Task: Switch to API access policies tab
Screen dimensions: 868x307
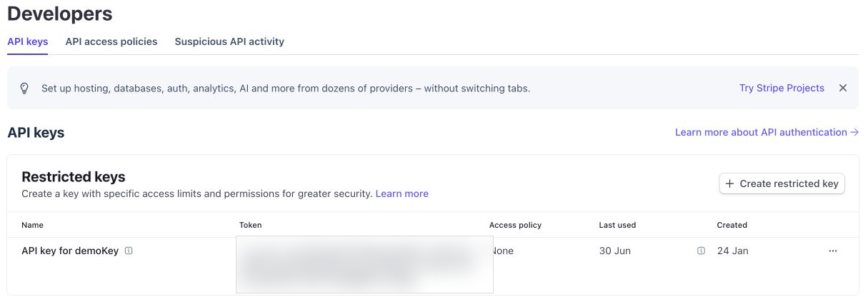Action: click(111, 41)
